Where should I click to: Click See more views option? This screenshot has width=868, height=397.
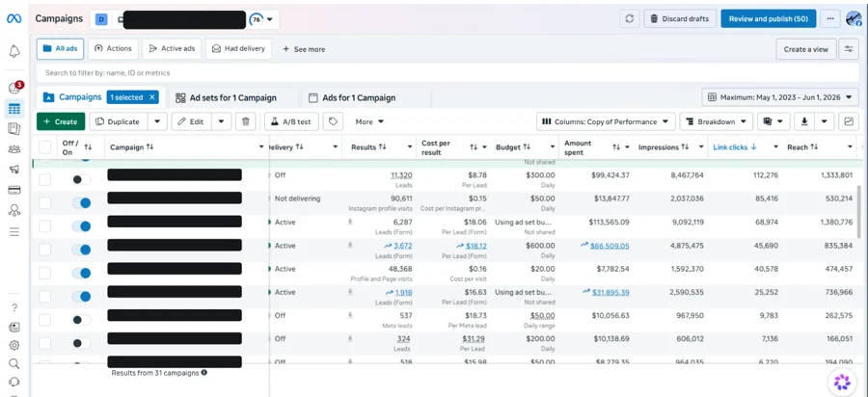(304, 49)
